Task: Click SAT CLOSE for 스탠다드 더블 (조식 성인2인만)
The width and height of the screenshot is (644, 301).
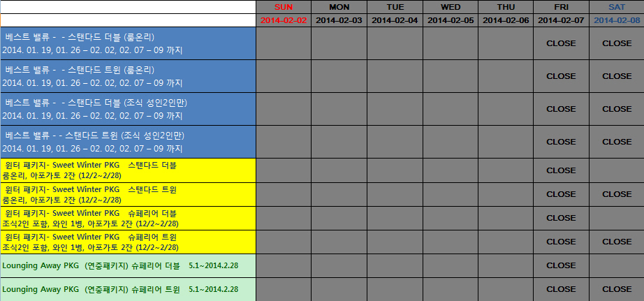Action: [617, 109]
